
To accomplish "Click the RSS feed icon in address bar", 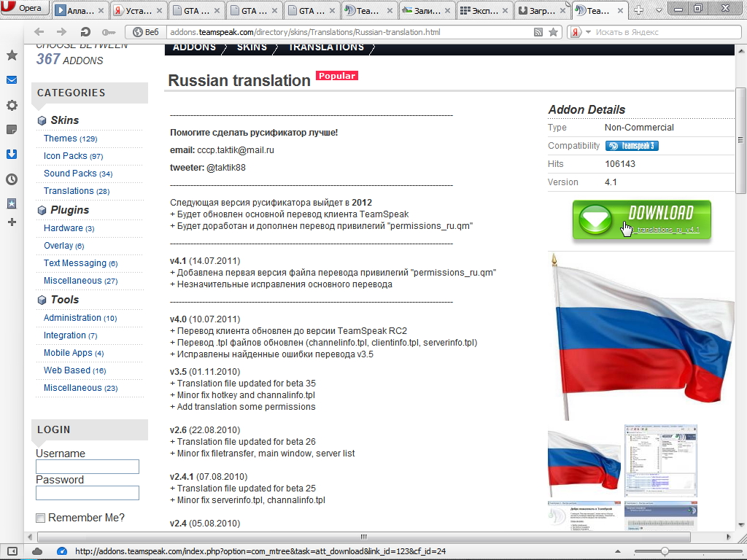I will 538,32.
